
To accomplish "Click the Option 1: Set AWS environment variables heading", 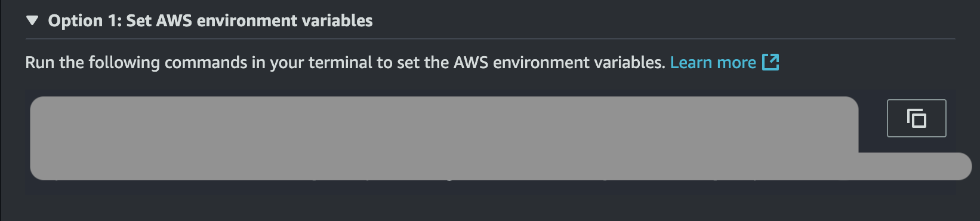I will tap(210, 21).
